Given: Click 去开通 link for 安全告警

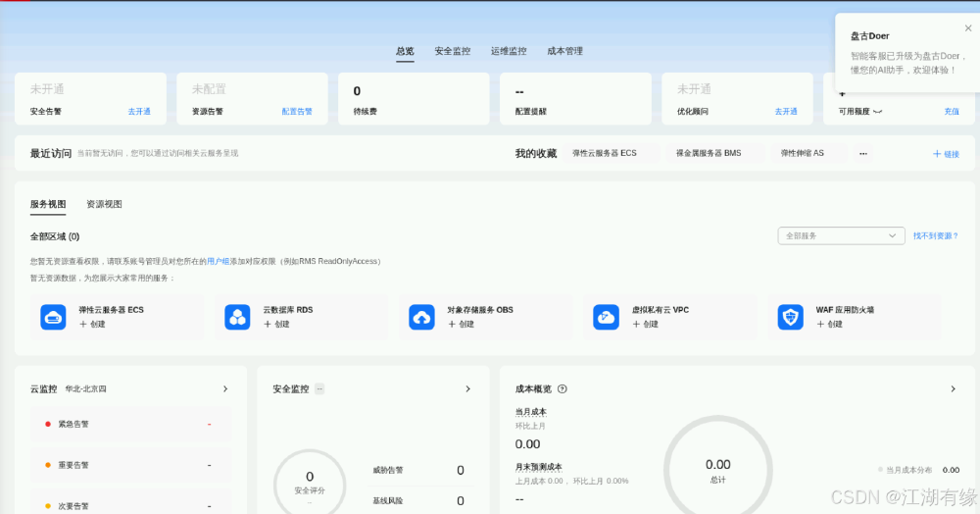Looking at the screenshot, I should pyautogui.click(x=139, y=111).
